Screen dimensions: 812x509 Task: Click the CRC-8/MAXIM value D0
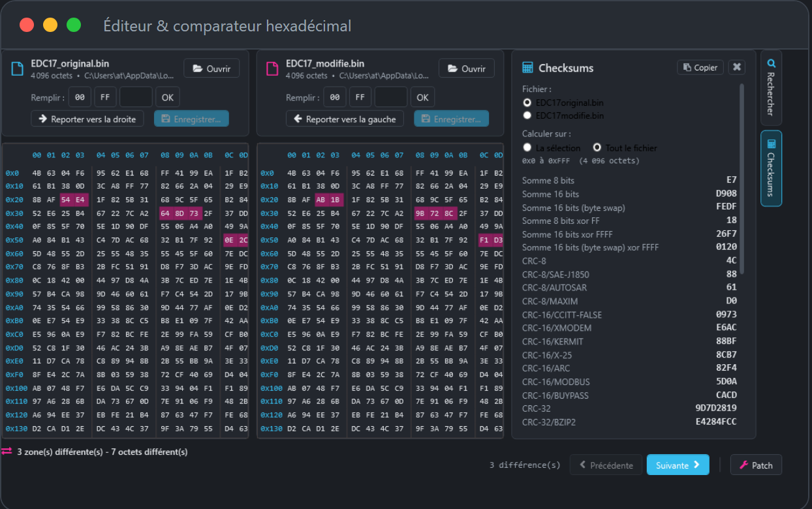[732, 301]
